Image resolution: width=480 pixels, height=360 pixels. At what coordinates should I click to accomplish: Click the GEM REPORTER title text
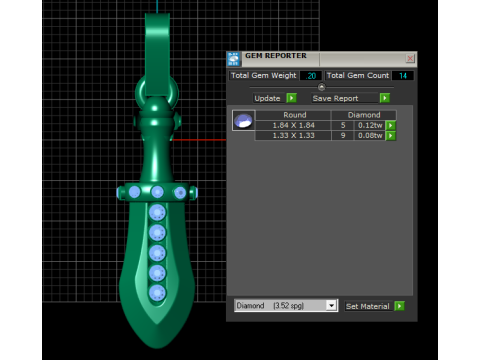276,56
